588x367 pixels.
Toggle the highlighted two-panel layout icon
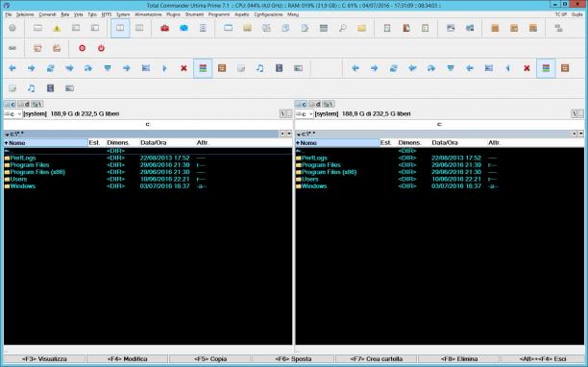coord(120,28)
